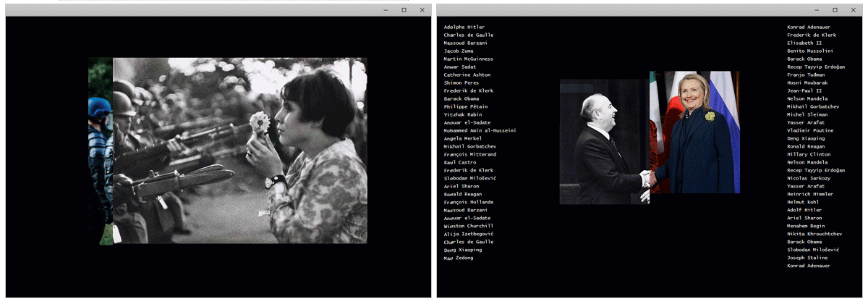This screenshot has width=868, height=304.
Task: Pick the name Anwar Sadat
Action: point(460,67)
